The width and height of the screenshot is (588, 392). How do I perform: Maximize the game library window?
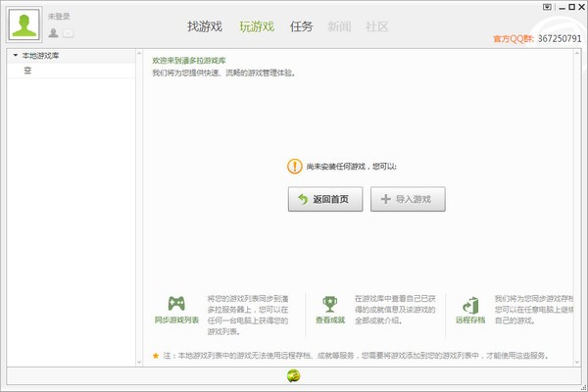(572, 7)
